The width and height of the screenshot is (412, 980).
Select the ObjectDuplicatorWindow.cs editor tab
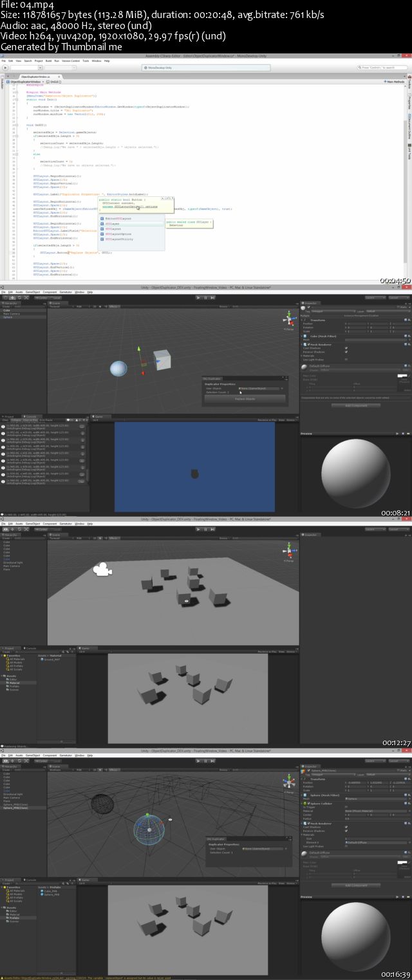(41, 77)
